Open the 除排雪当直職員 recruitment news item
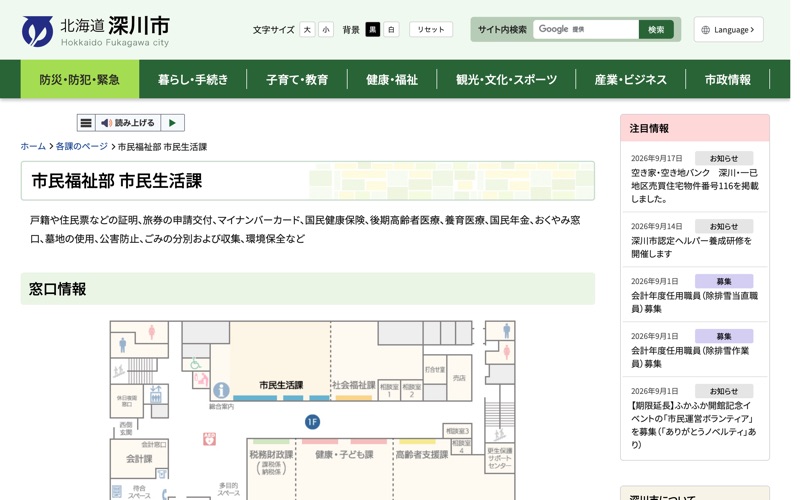800x500 pixels. (x=694, y=302)
